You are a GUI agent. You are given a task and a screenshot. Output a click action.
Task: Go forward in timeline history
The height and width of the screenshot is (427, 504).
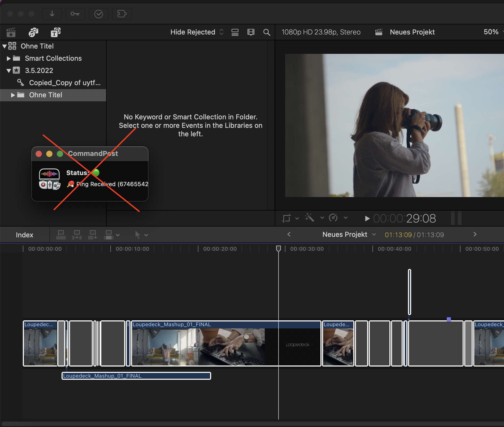[475, 234]
